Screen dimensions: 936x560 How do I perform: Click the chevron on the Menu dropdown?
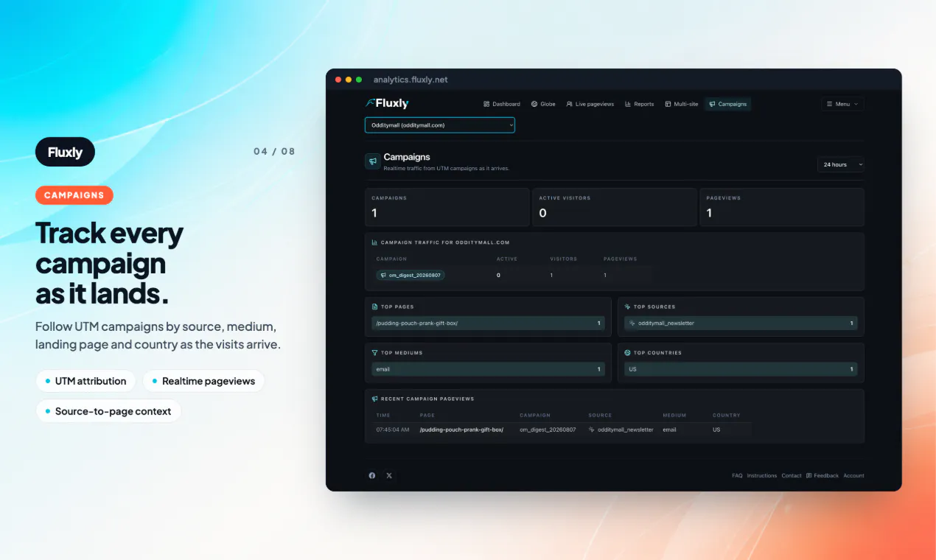856,104
